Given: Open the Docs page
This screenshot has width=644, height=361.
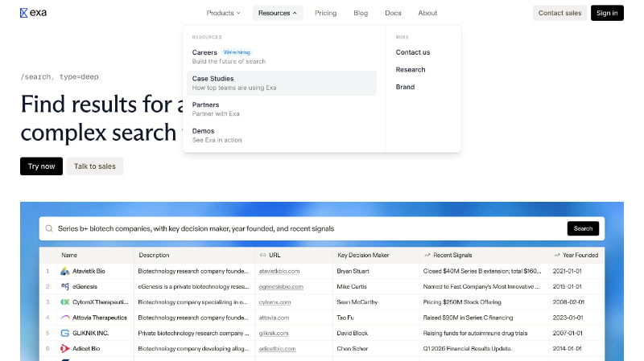Looking at the screenshot, I should (x=393, y=13).
